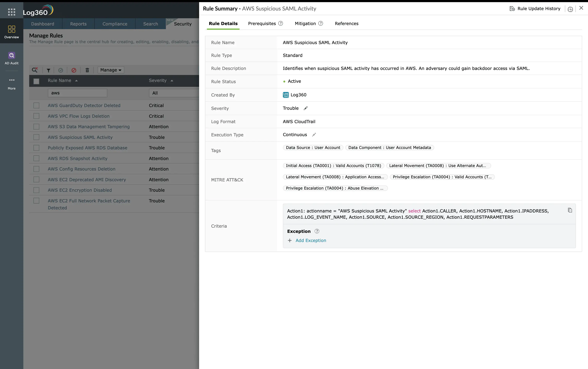Click the clear search icon above the rules list
588x369 pixels.
[x=35, y=70]
